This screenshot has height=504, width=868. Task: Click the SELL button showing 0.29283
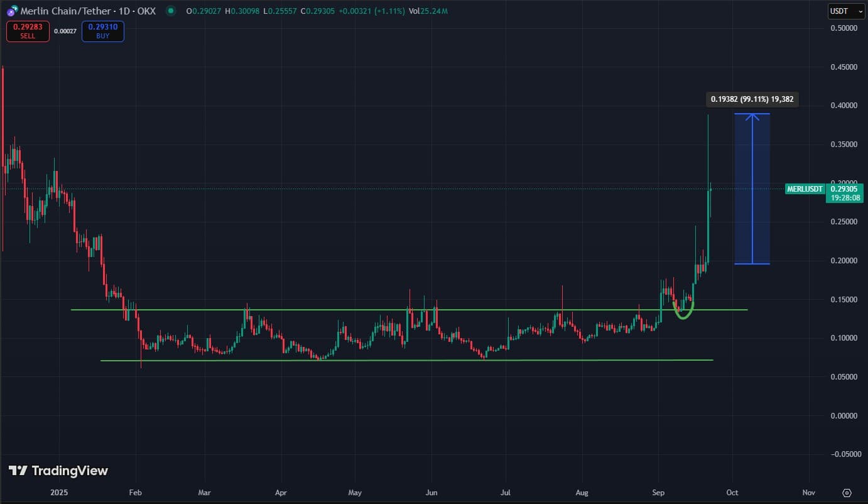pyautogui.click(x=28, y=31)
